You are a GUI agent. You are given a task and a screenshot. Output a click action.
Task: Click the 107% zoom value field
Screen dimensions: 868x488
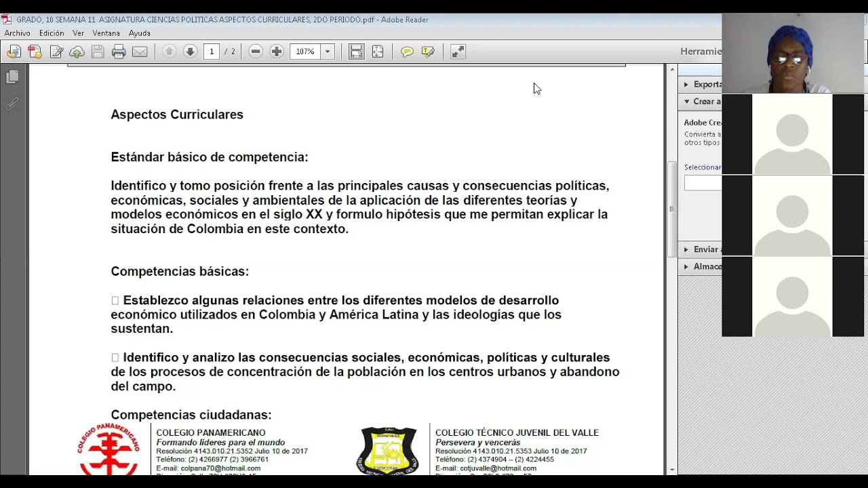tap(305, 52)
